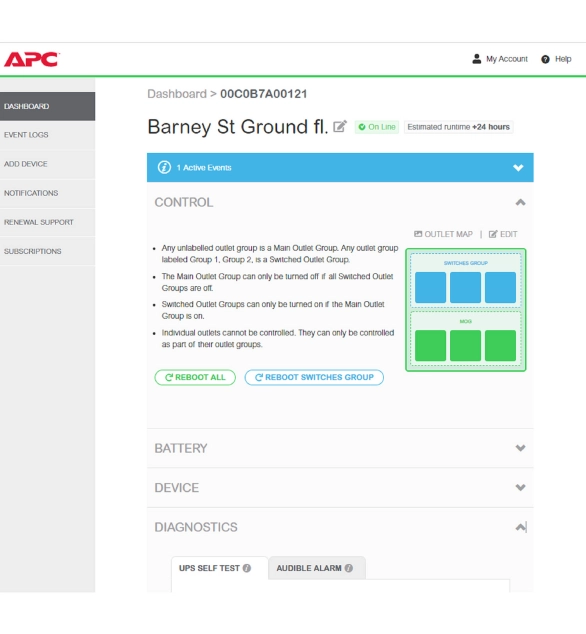This screenshot has width=586, height=634.
Task: Click the Help link text
Action: [x=563, y=59]
